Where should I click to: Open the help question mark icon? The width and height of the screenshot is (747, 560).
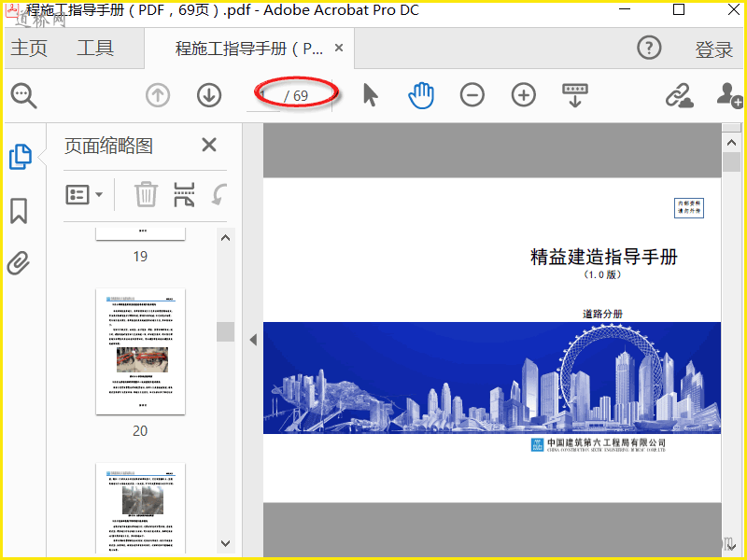[x=649, y=48]
